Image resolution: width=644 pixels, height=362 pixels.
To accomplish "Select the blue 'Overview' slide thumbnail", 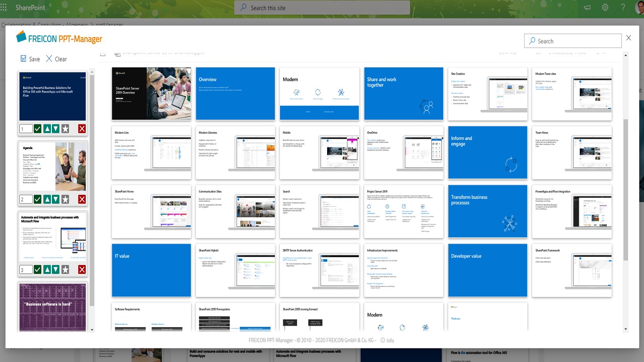I will pyautogui.click(x=235, y=94).
